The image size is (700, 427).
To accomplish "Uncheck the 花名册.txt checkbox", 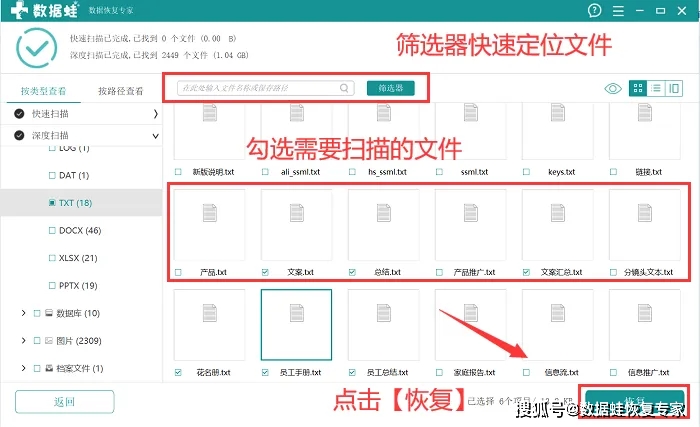I will [x=178, y=372].
